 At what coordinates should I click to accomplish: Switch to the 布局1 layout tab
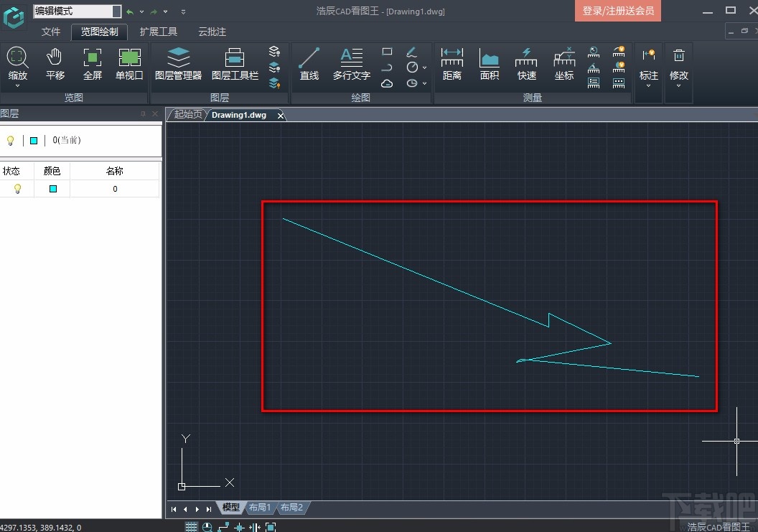tap(259, 508)
